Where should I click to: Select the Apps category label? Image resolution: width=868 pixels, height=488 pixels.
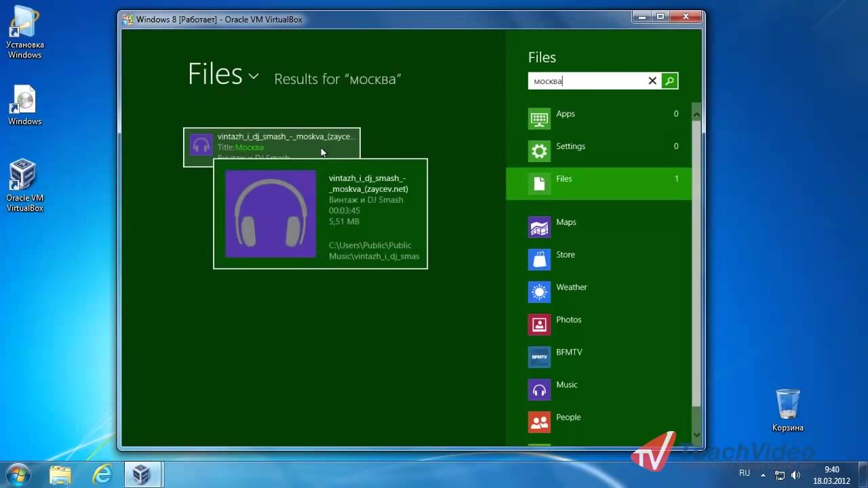pyautogui.click(x=566, y=114)
